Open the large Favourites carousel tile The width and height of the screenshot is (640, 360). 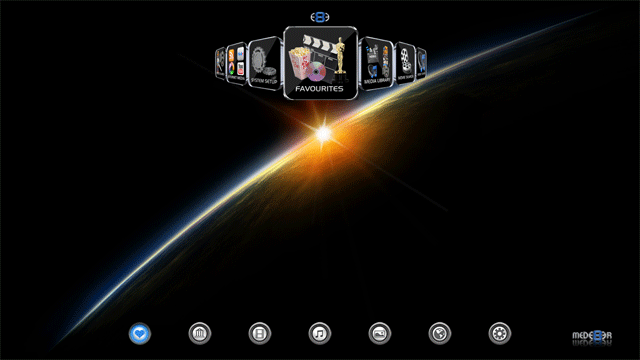[x=320, y=63]
